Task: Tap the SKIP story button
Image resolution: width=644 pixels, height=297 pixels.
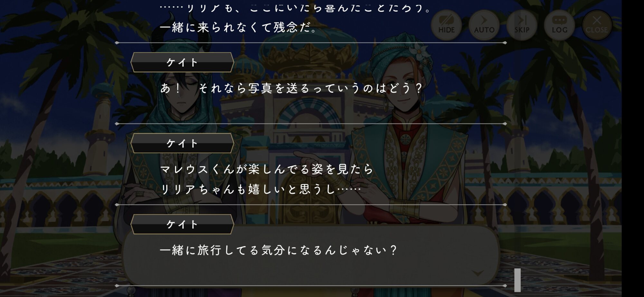Action: point(522,25)
